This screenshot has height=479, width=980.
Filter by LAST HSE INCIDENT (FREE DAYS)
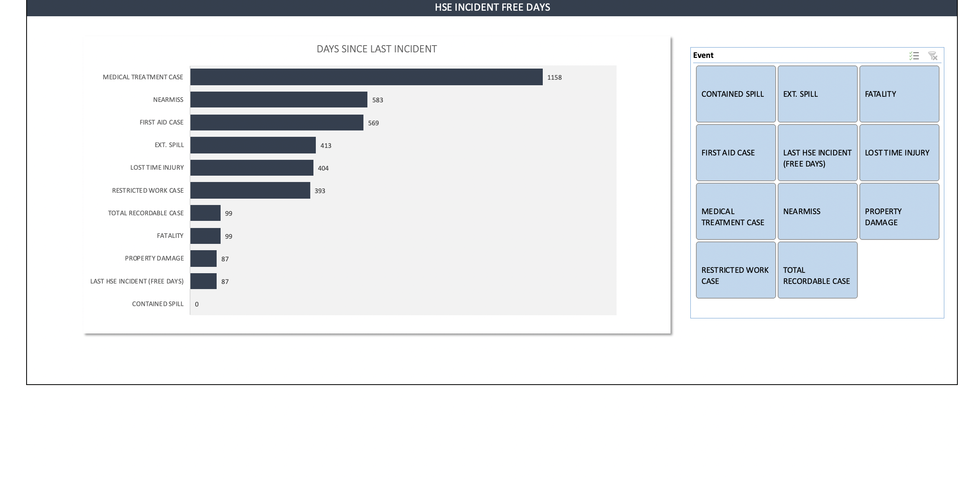click(x=817, y=153)
